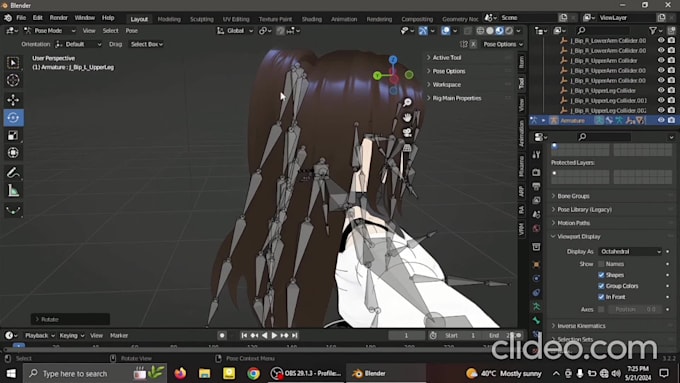Toggle Armature render camera icon in outliner
The width and height of the screenshot is (680, 383).
(x=671, y=120)
